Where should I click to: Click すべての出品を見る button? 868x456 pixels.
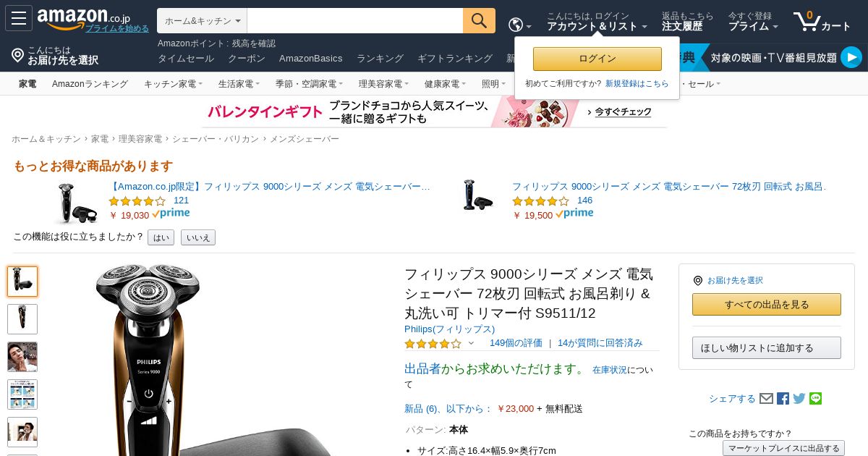767,305
